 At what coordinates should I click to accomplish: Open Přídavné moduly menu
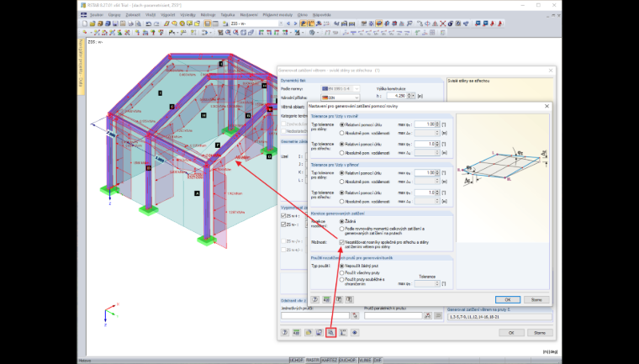point(279,14)
